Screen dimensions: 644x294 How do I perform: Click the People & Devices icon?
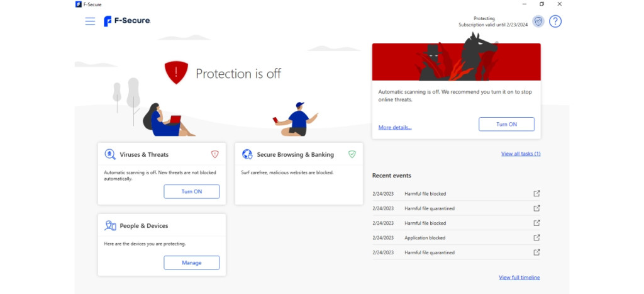click(110, 225)
